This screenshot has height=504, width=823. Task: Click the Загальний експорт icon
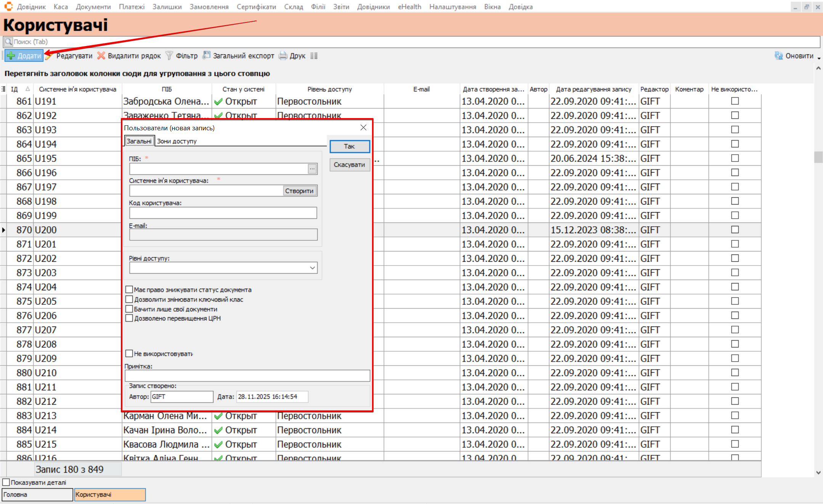(206, 56)
